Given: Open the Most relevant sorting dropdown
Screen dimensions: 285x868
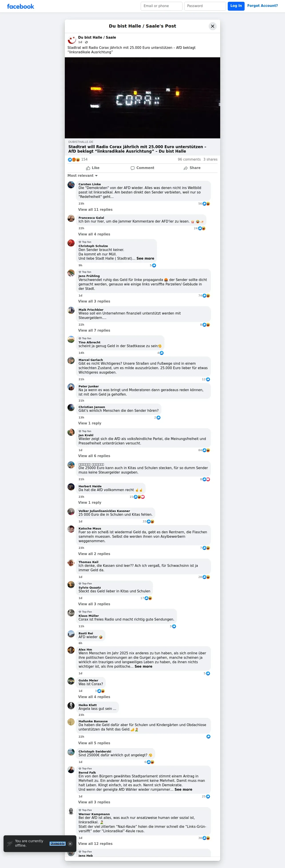Looking at the screenshot, I should [x=83, y=175].
